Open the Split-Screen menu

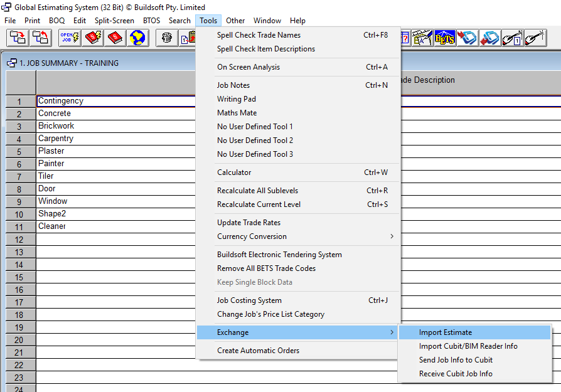pos(114,21)
